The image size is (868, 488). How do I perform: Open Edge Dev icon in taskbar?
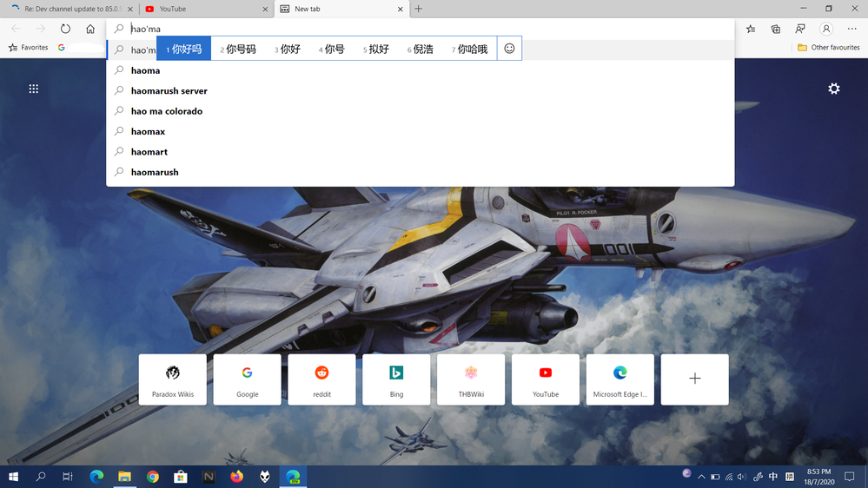(x=293, y=477)
